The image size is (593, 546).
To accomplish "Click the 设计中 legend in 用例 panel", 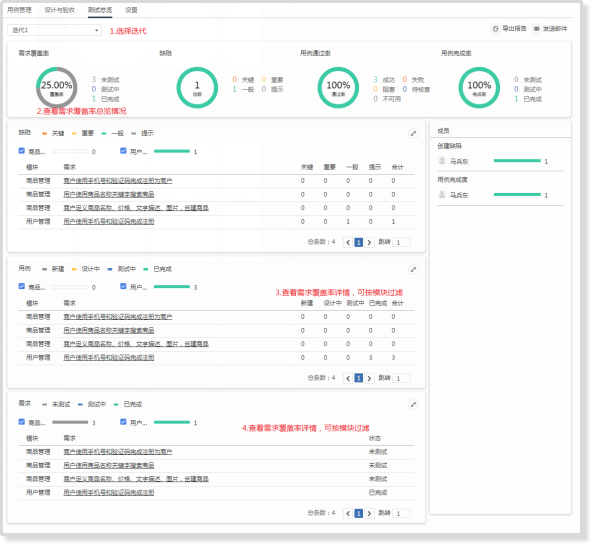I will [x=86, y=269].
